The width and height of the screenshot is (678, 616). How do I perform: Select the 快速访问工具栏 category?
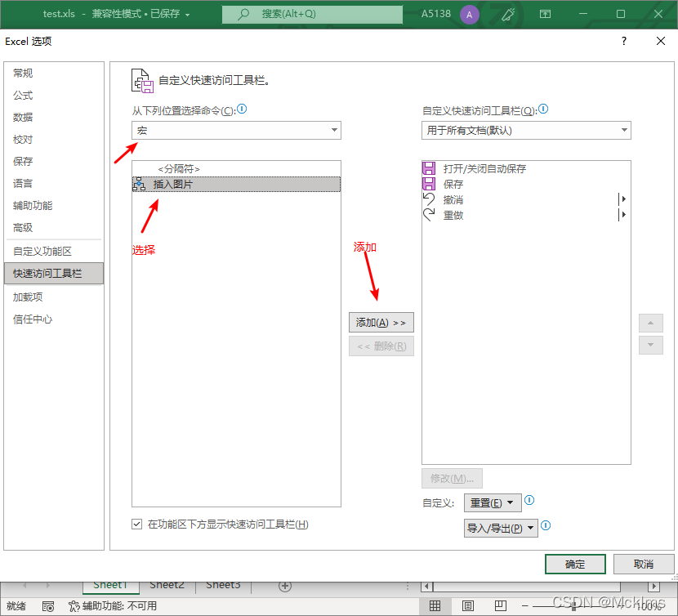tap(54, 274)
